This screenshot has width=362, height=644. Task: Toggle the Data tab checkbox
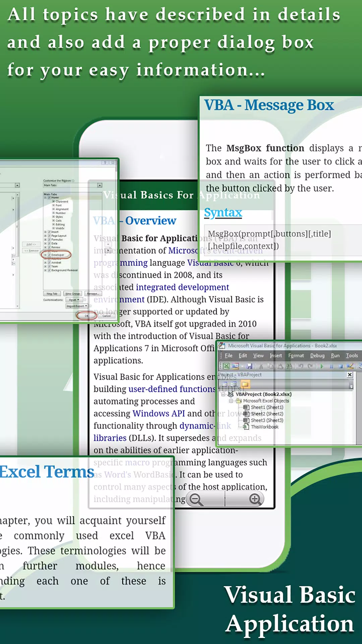click(49, 244)
